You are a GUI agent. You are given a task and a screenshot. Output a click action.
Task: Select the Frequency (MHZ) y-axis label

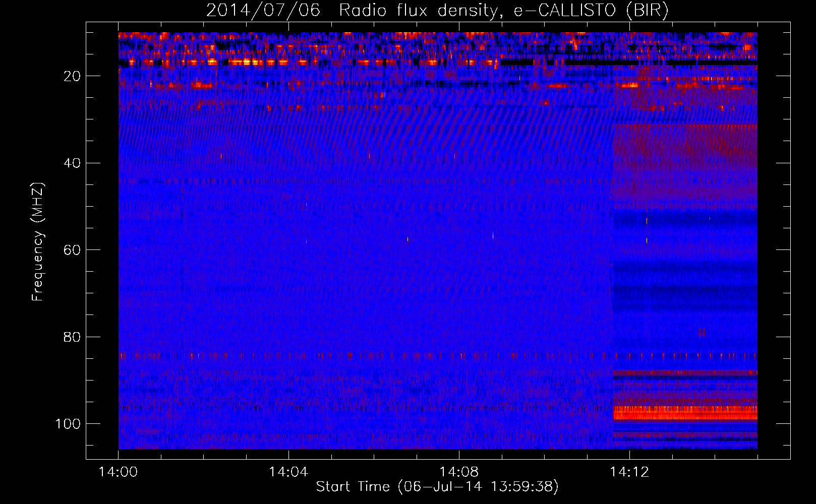coord(38,242)
